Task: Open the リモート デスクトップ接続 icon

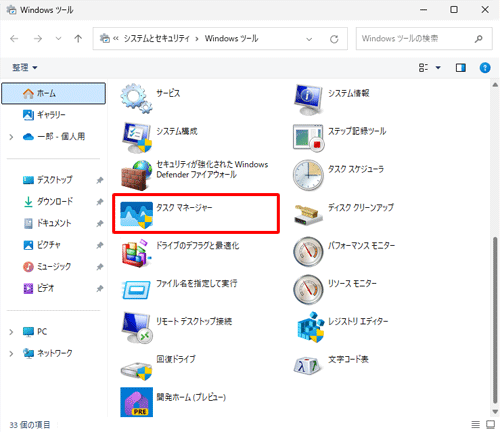Action: (136, 328)
